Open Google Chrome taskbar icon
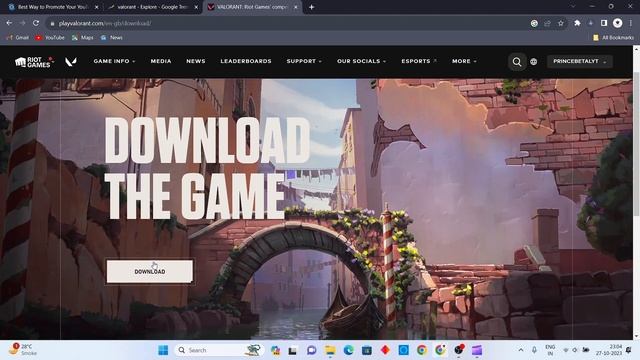The image size is (640, 360). click(x=422, y=350)
